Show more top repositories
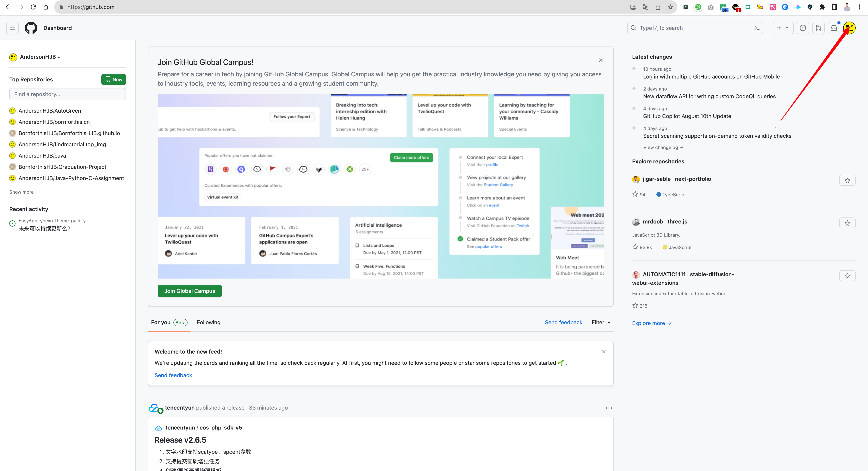This screenshot has width=868, height=471. [x=22, y=192]
